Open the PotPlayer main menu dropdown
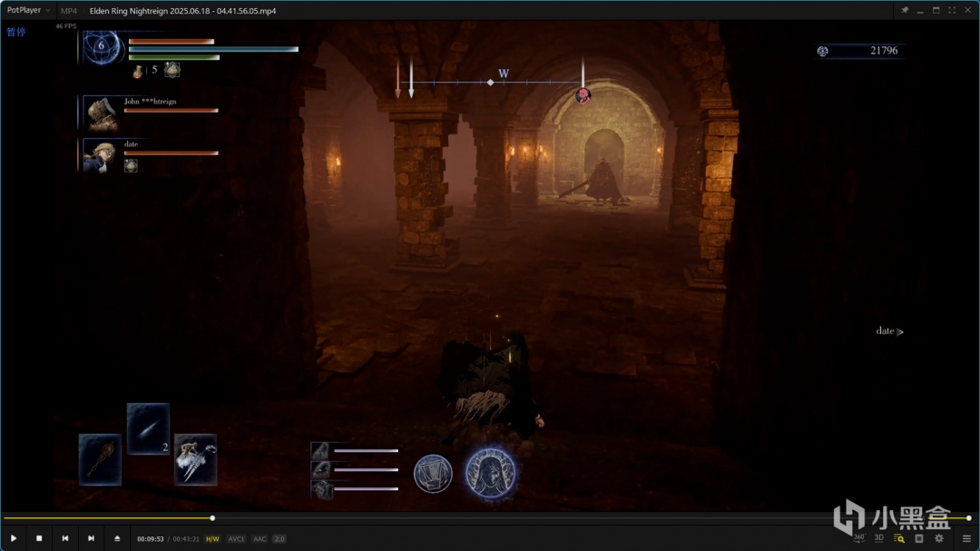The height and width of the screenshot is (551, 980). [28, 10]
